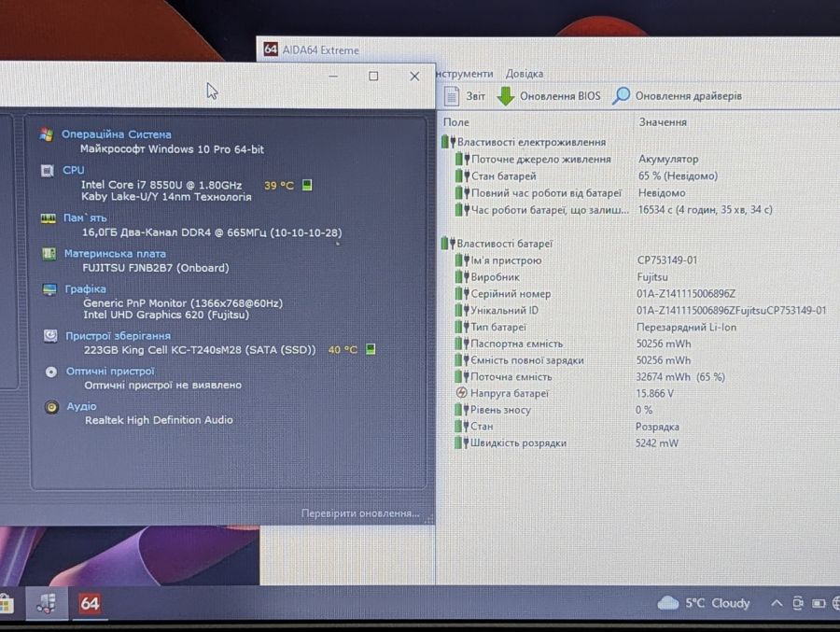The height and width of the screenshot is (632, 840).
Task: Click the value 5242 mW
Action: (x=656, y=443)
